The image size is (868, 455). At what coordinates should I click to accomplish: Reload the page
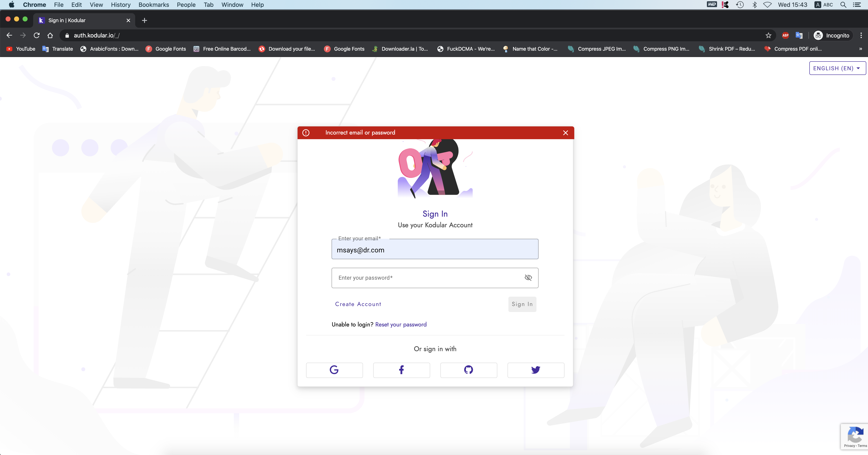click(x=37, y=35)
